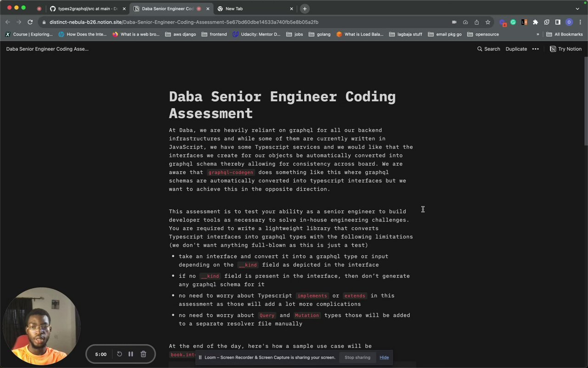
Task: Open the What is Load Bala... bookmark
Action: coord(360,34)
